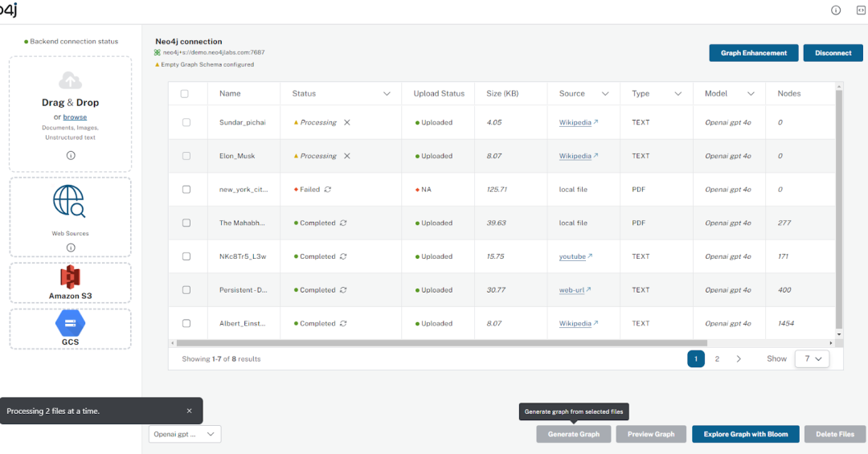Open external link icon beside web-url source

(x=588, y=289)
